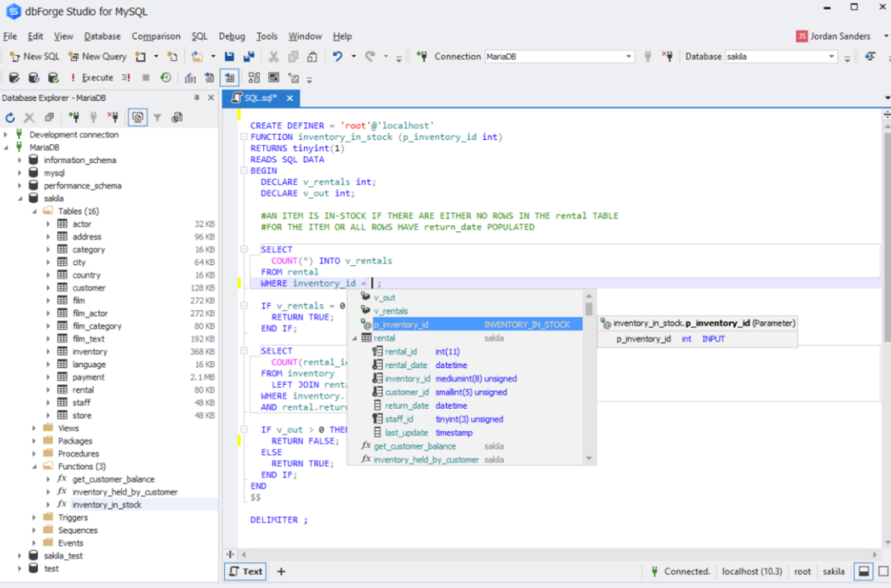Viewport: 891px width, 588px height.
Task: Pin the Database Explorer panel
Action: [197, 98]
